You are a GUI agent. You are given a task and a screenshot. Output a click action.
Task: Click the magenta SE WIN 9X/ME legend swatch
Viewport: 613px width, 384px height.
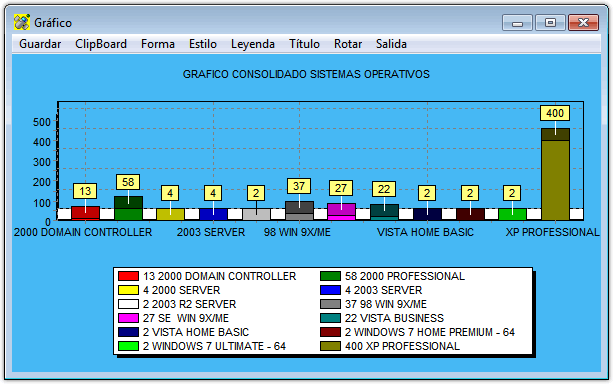128,318
